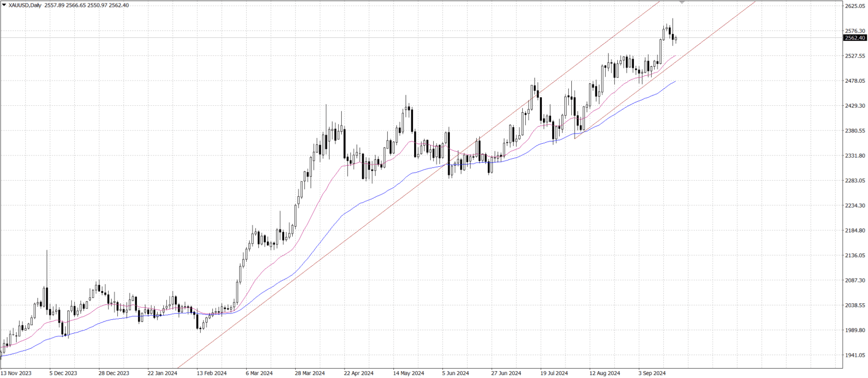Click the 2234.30 price axis label

[855, 206]
